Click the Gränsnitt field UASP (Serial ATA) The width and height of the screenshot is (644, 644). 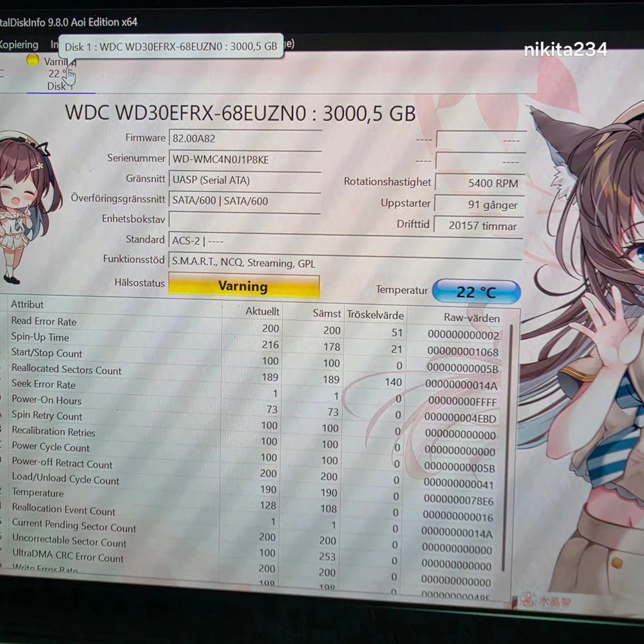(x=245, y=180)
